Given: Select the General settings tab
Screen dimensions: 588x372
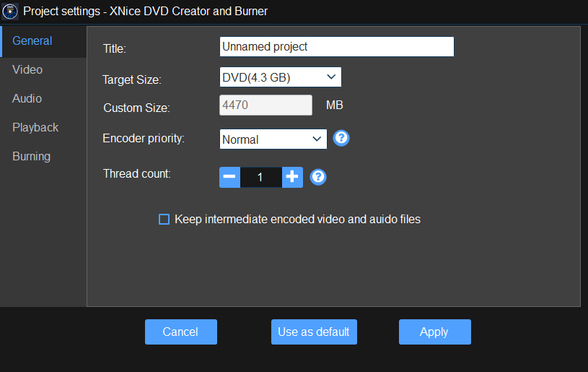Looking at the screenshot, I should pyautogui.click(x=32, y=41).
